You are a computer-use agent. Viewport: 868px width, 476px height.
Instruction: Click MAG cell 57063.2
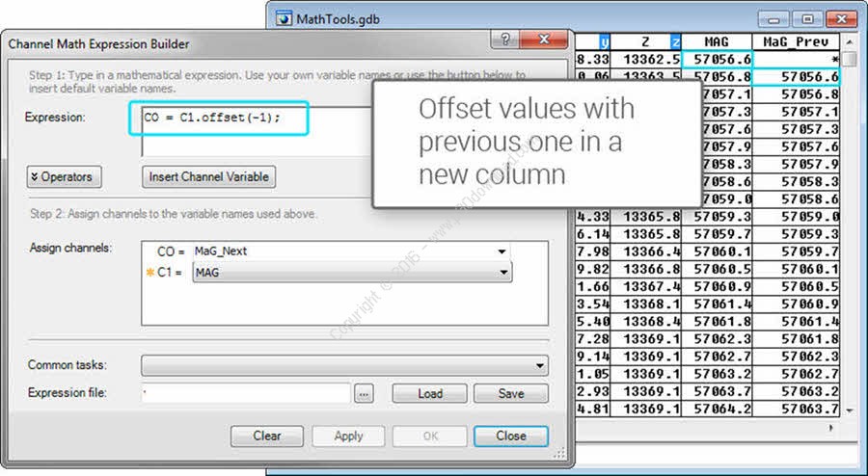[x=717, y=374]
